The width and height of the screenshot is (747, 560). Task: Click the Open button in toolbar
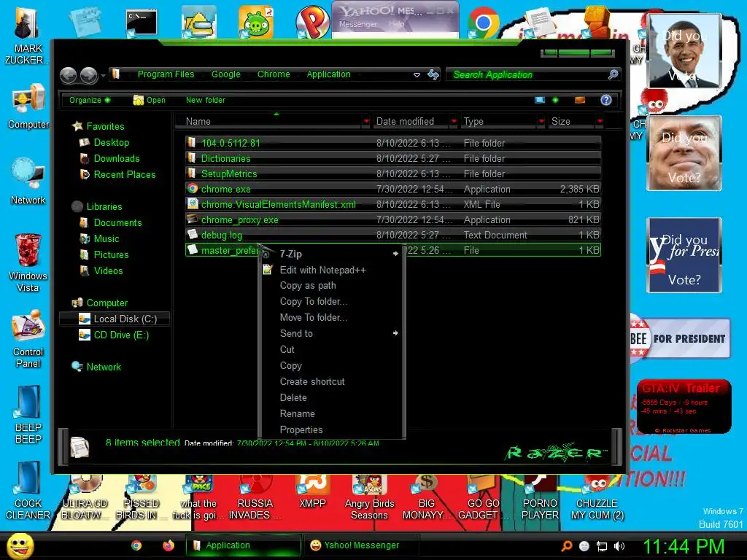pos(150,100)
